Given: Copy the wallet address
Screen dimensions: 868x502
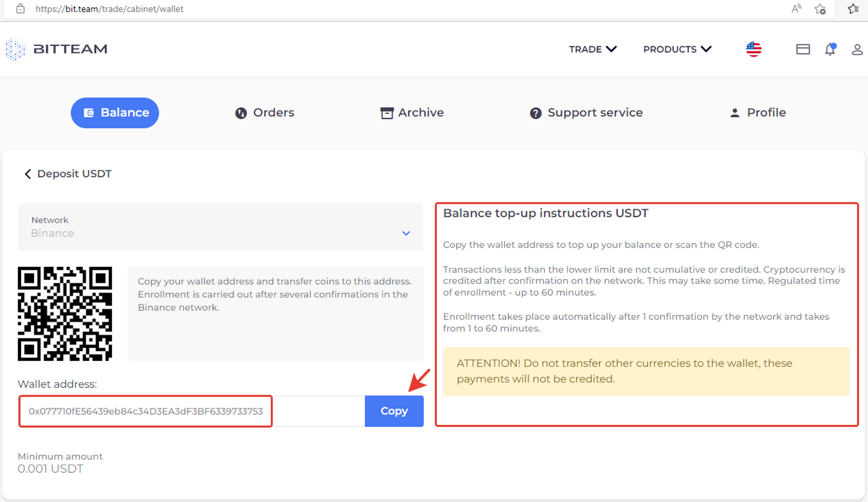Looking at the screenshot, I should pos(394,411).
